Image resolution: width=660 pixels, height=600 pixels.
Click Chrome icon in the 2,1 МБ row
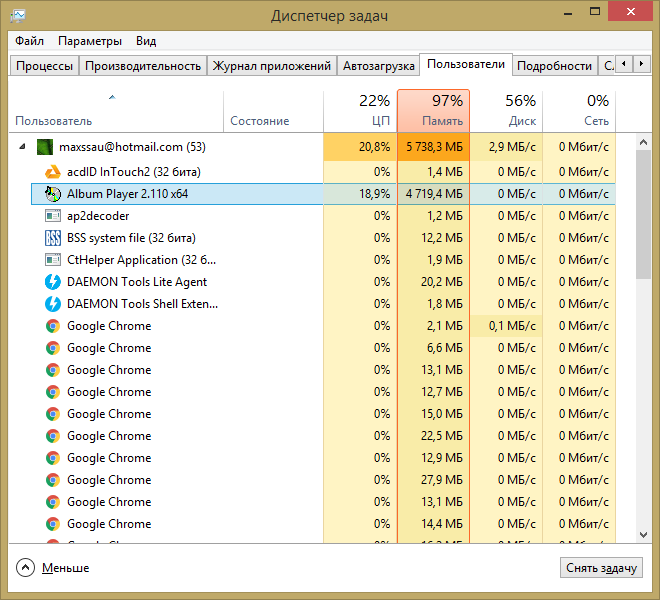[53, 326]
